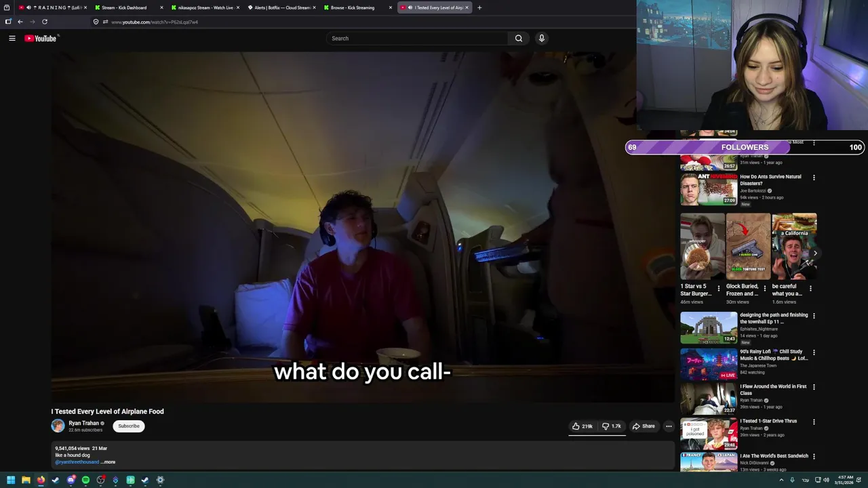868x488 pixels.
Task: Mute audio on the RAINING Lofi tab
Action: tap(28, 7)
